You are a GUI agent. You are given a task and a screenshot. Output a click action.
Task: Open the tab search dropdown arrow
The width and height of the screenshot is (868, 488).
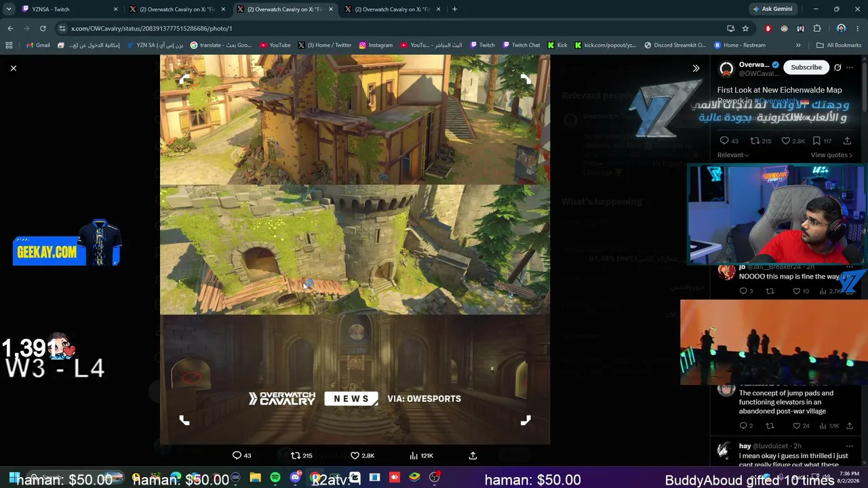click(x=8, y=9)
